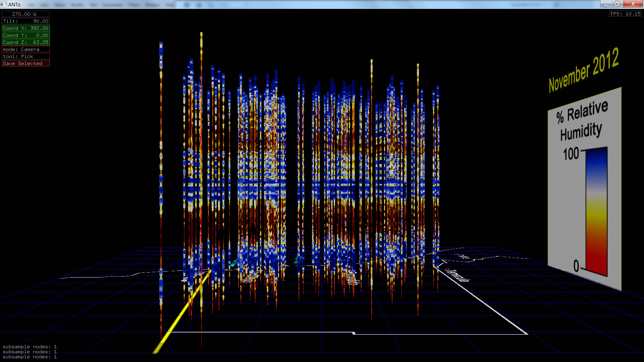Click the ANTz application icon in title bar
The width and height of the screenshot is (644, 362).
coord(3,4)
